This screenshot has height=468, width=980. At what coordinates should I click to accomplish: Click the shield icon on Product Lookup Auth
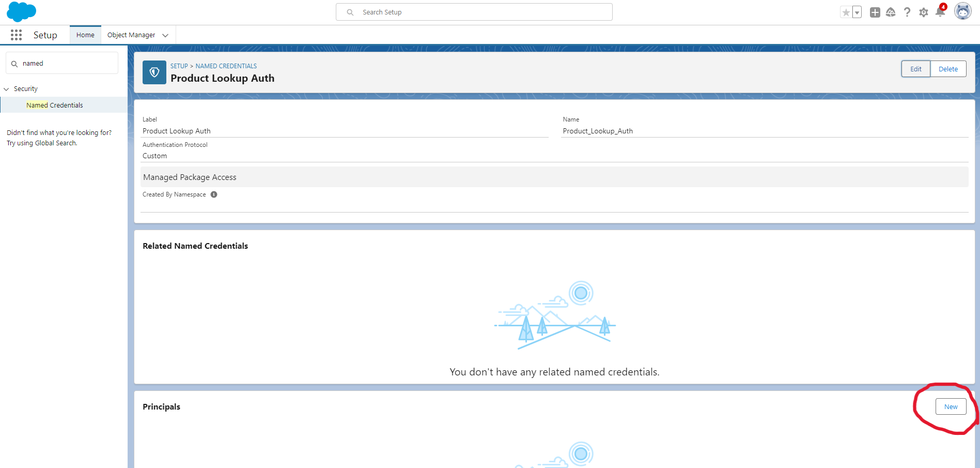pos(154,72)
